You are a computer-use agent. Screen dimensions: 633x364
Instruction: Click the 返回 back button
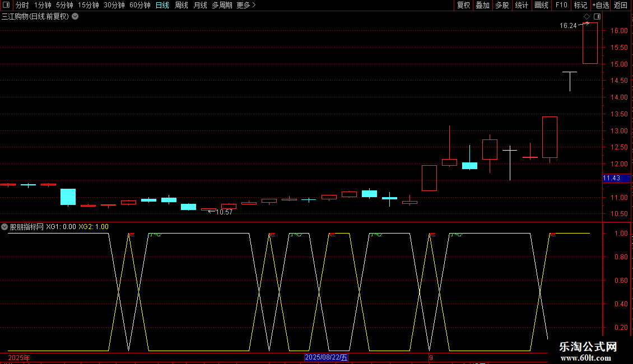coord(621,5)
